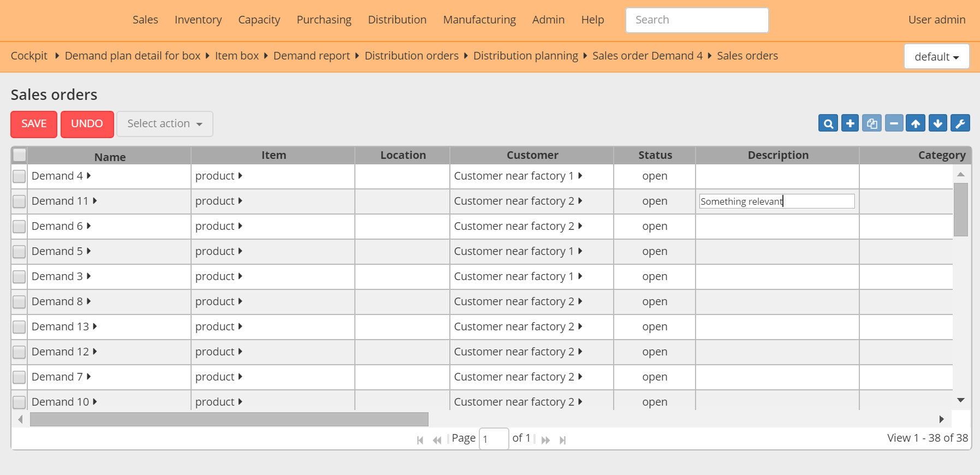Screen dimensions: 980x475
Task: Expand the default scenario dropdown
Action: coord(936,57)
